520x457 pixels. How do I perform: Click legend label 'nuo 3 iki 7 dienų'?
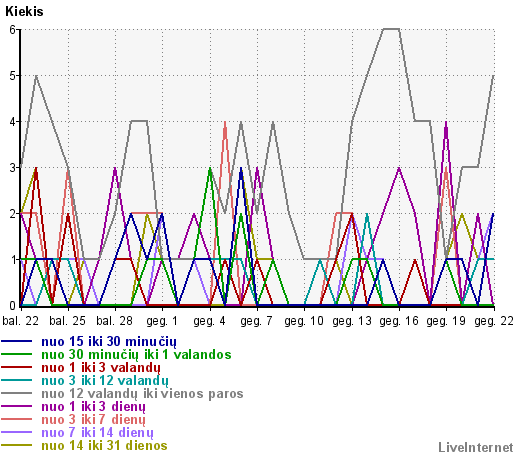(x=93, y=420)
